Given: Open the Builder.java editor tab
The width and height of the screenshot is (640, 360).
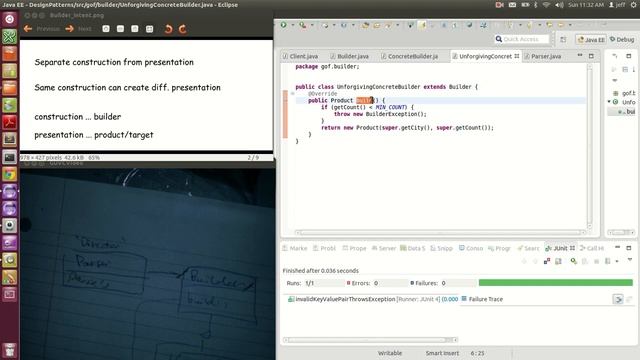Looking at the screenshot, I should click(349, 56).
